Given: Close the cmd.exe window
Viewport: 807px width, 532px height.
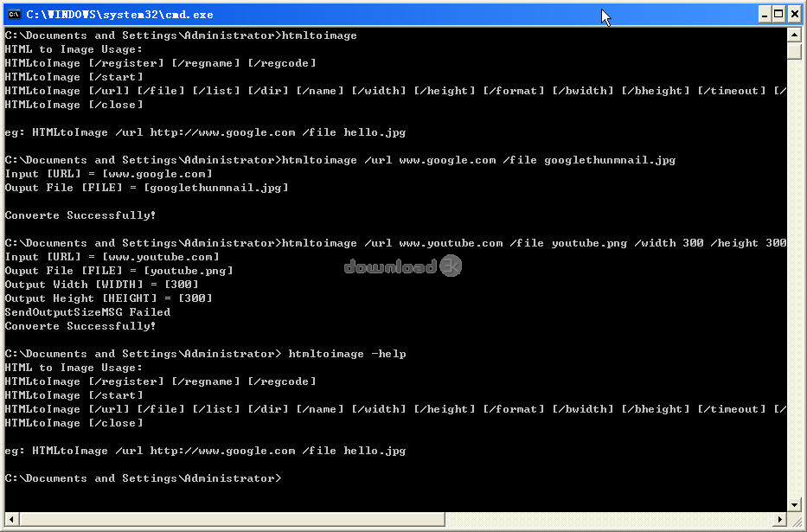Looking at the screenshot, I should pyautogui.click(x=795, y=14).
